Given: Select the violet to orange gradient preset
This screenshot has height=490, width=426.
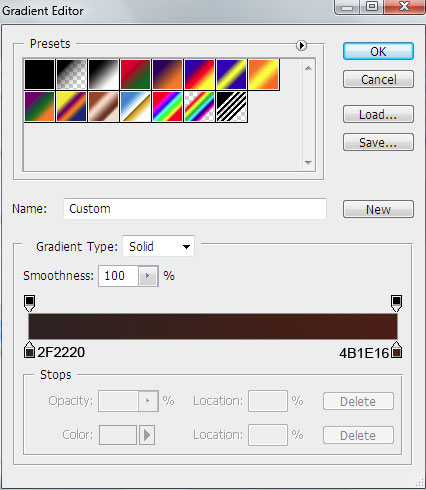Looking at the screenshot, I should [x=167, y=75].
